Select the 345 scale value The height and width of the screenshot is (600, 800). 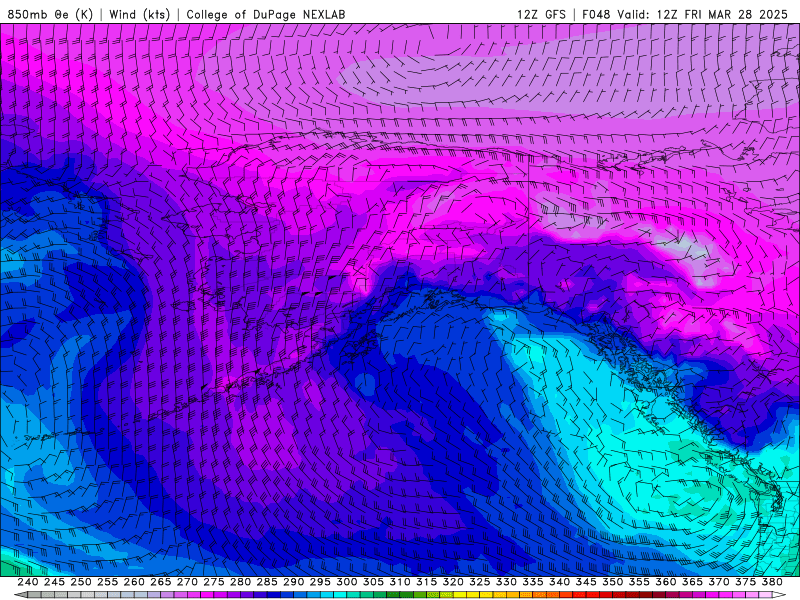pyautogui.click(x=586, y=582)
